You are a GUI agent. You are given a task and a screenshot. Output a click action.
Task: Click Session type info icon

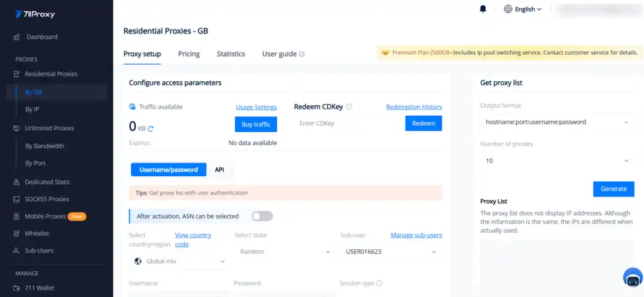point(379,283)
